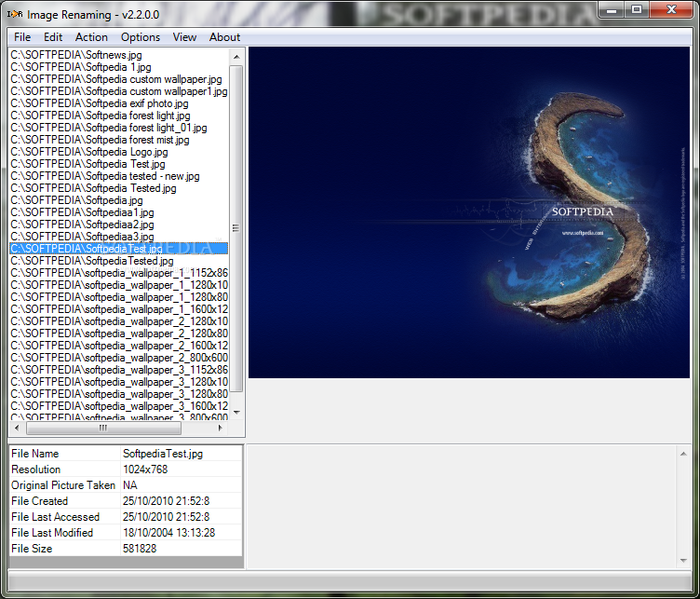This screenshot has width=700, height=599.
Task: Select Softpedia Test.jpg with space in name
Action: point(119,164)
